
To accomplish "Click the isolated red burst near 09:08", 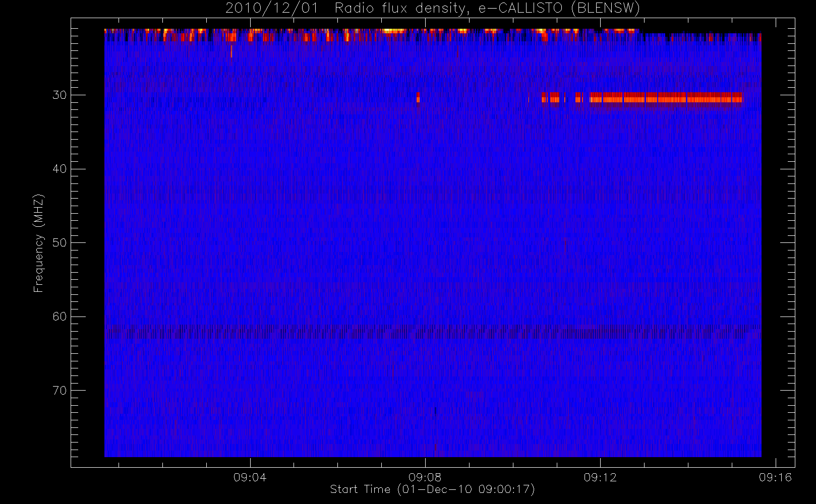I will click(418, 98).
